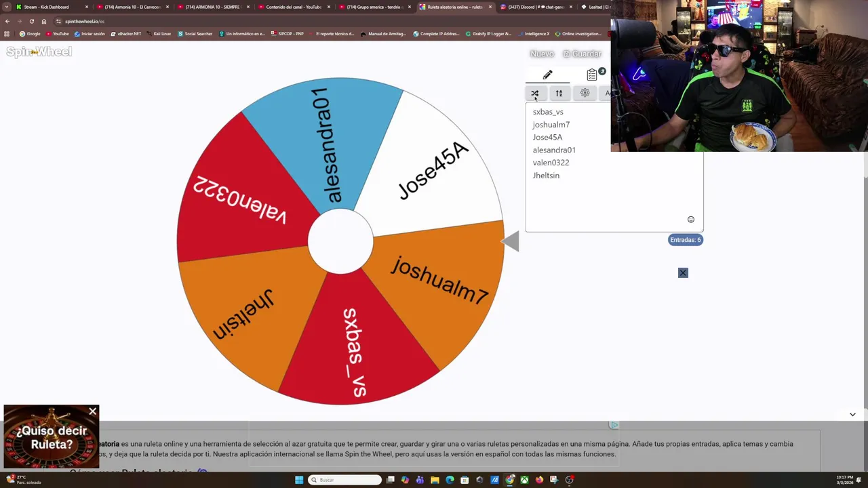Open the elhacker.NET bookmark
Screen dimensions: 868x488
(x=126, y=34)
